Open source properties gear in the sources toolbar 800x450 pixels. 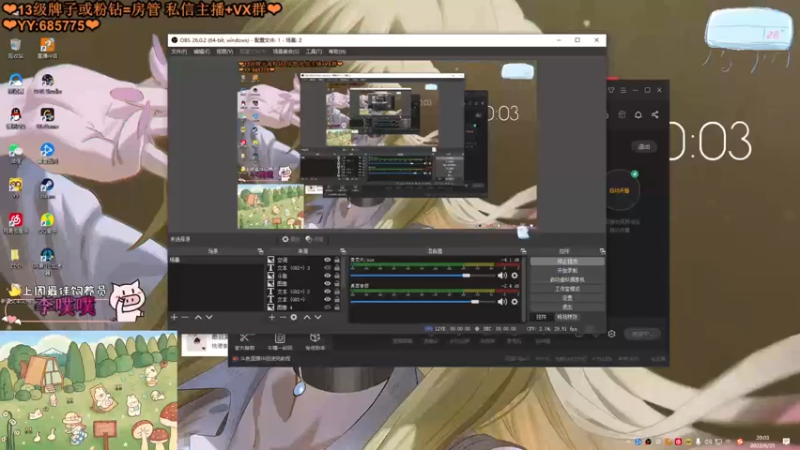point(294,317)
